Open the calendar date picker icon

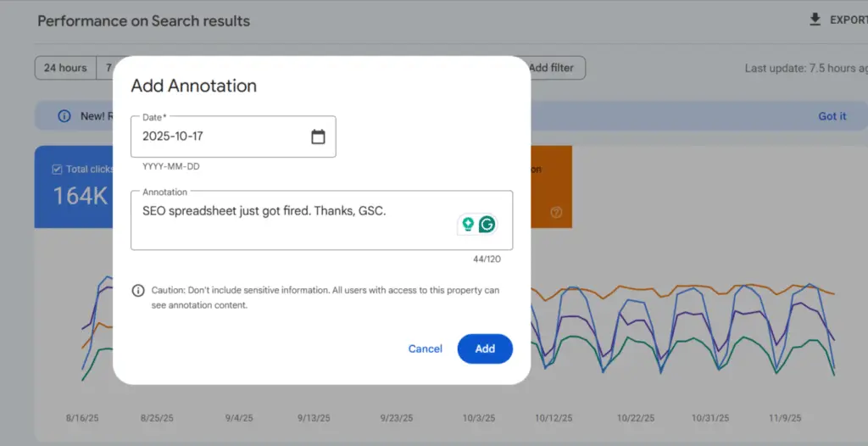(x=318, y=137)
